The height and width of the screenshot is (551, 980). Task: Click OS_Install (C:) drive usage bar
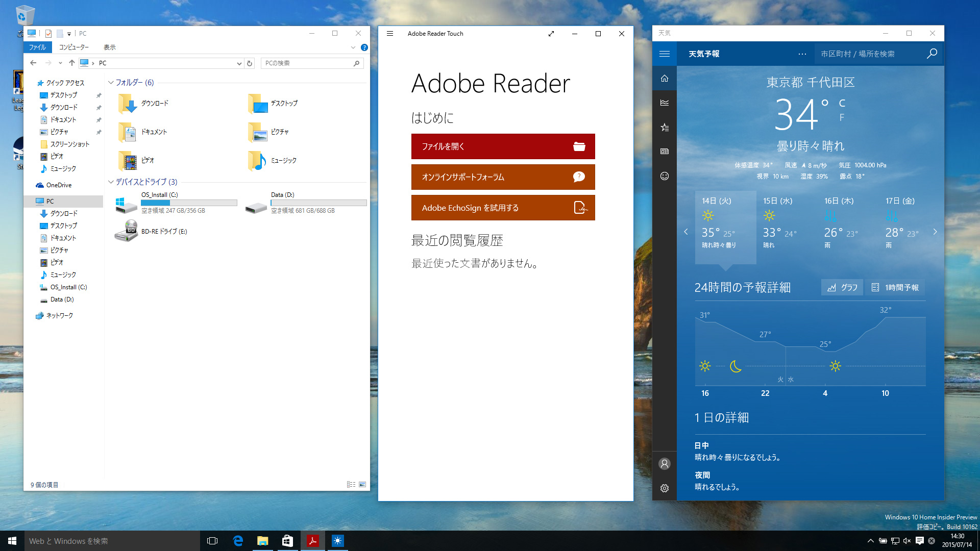point(189,203)
